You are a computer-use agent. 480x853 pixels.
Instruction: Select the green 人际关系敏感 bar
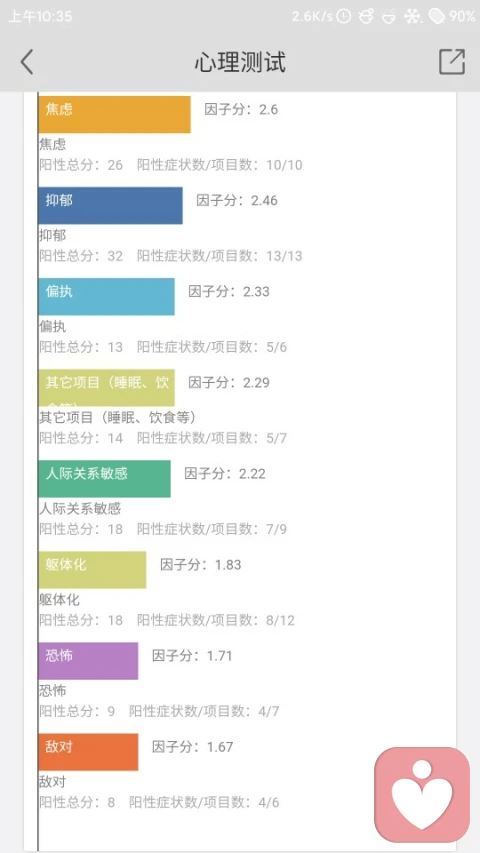[104, 479]
